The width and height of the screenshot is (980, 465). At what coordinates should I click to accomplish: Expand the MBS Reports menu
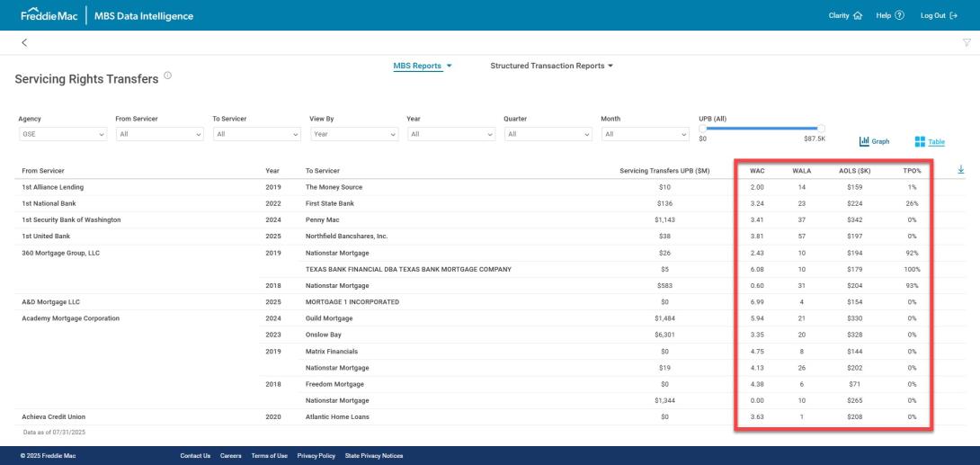[x=423, y=66]
